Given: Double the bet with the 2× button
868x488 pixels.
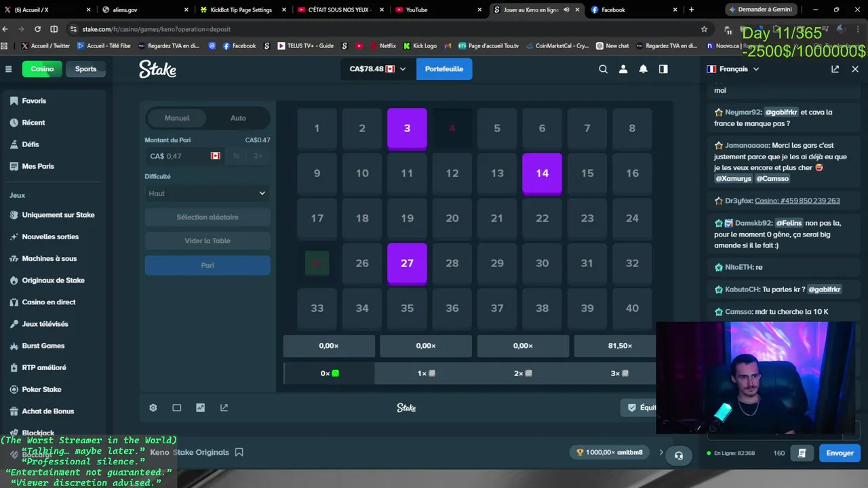Looking at the screenshot, I should [x=258, y=156].
